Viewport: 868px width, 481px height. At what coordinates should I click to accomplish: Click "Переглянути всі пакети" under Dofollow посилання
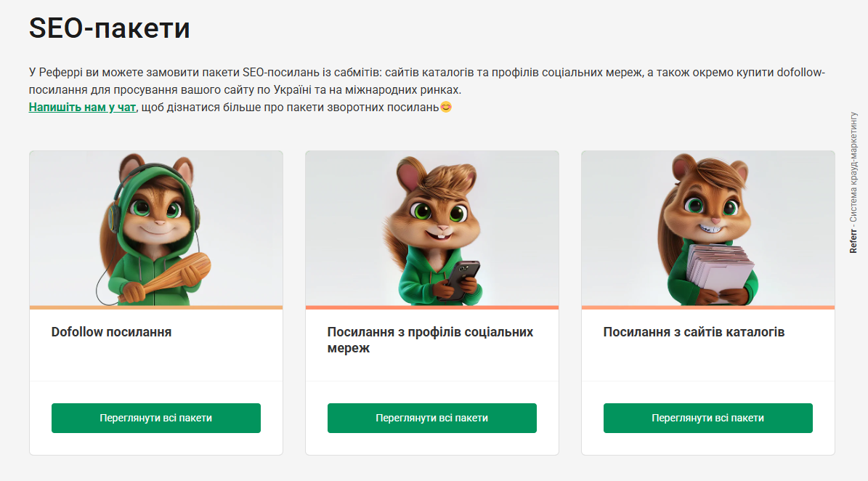pyautogui.click(x=155, y=418)
